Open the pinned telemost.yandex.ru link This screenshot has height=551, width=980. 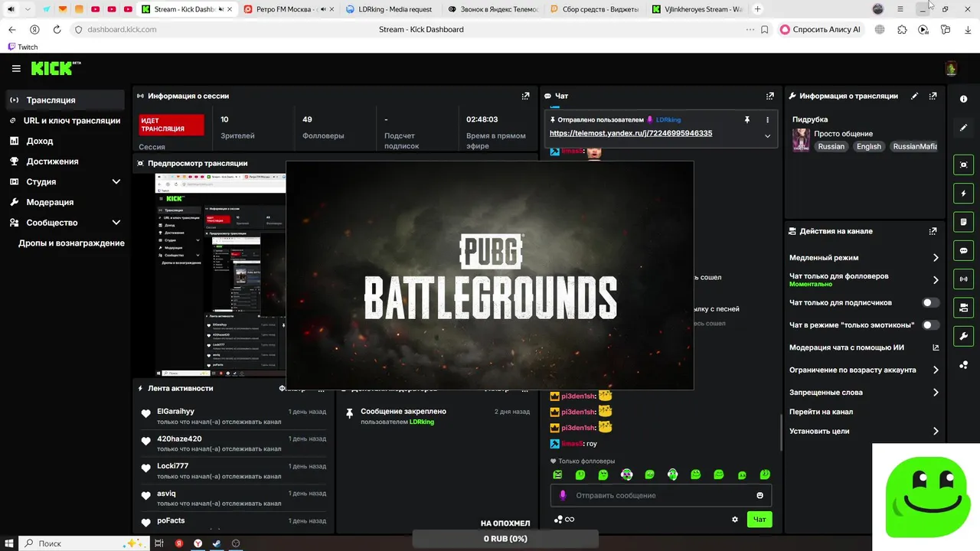pyautogui.click(x=631, y=133)
